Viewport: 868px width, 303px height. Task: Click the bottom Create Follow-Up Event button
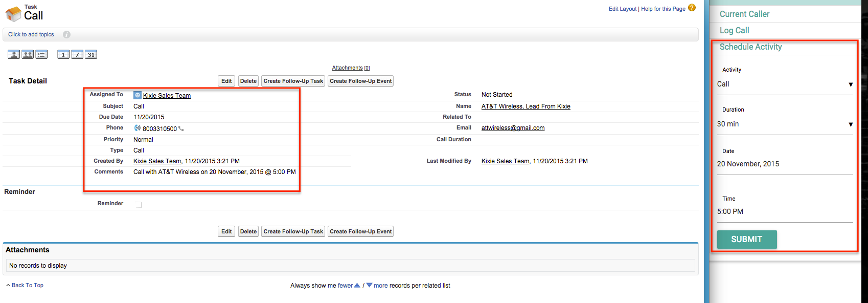click(361, 231)
